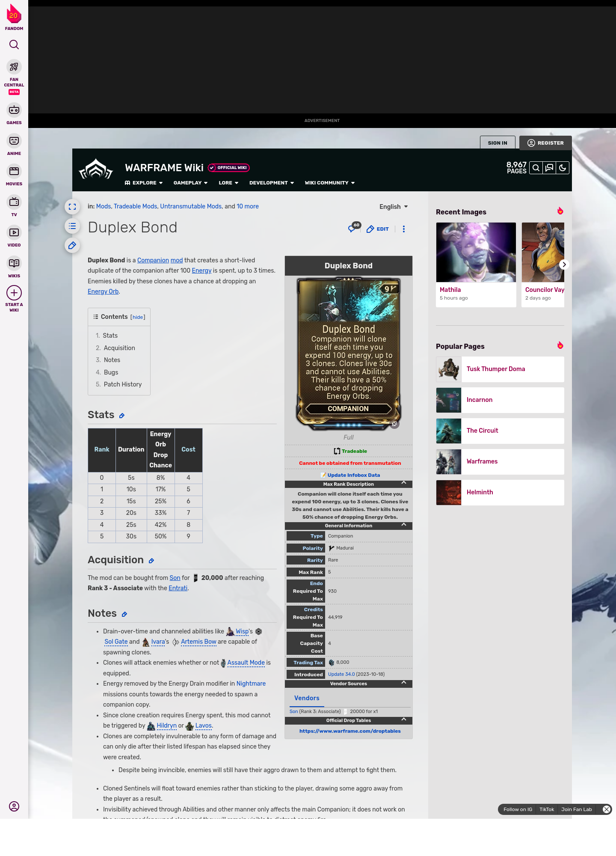Screen dimensions: 616x856
Task: Open the DEVELOPMENT dropdown menu
Action: 272,183
